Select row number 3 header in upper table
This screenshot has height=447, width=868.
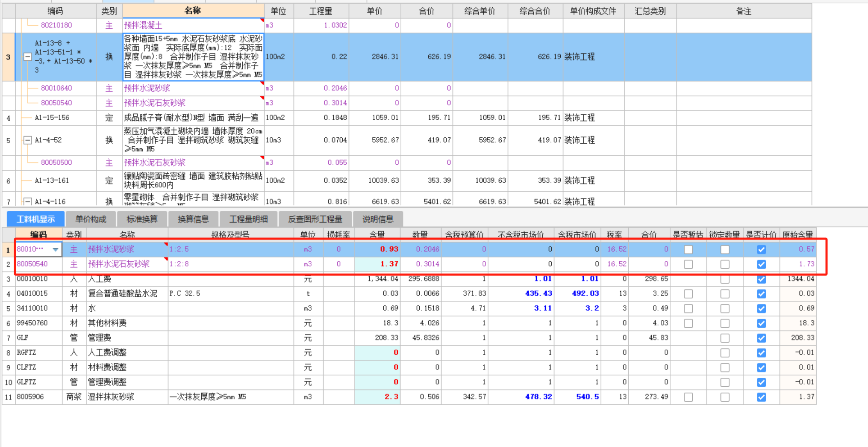click(x=9, y=57)
